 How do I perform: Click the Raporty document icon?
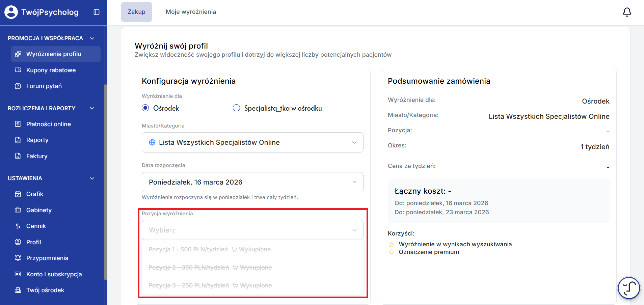[x=18, y=140]
